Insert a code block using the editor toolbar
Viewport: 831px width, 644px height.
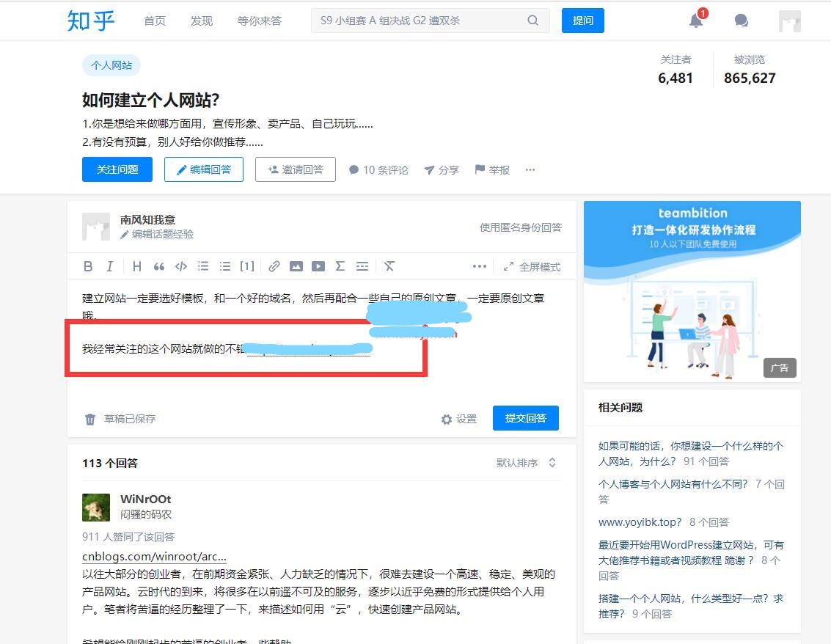point(180,266)
